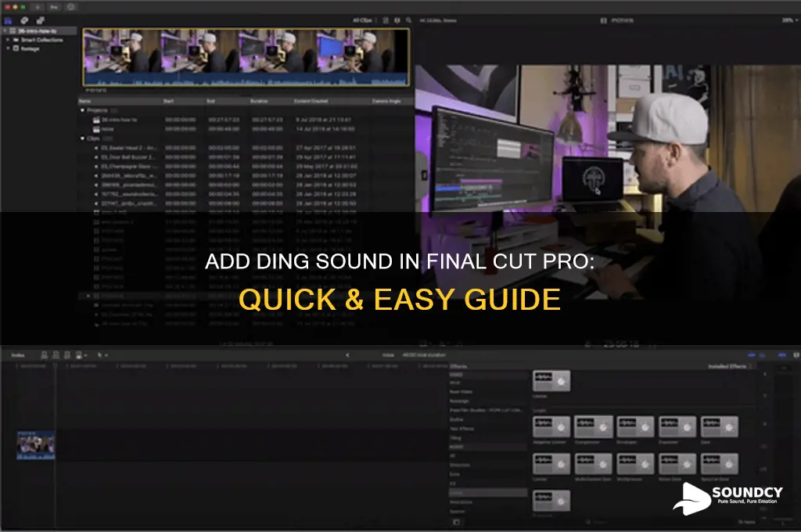
Task: Select the Spaces audio effects category
Action: click(488, 512)
